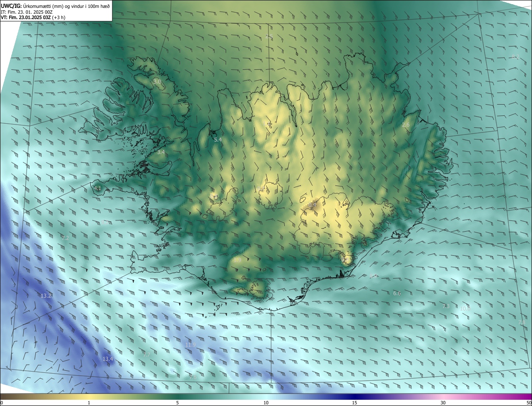Image resolution: width=532 pixels, height=406 pixels.
Task: Click the 50 tick on the color scale
Action: (529, 403)
